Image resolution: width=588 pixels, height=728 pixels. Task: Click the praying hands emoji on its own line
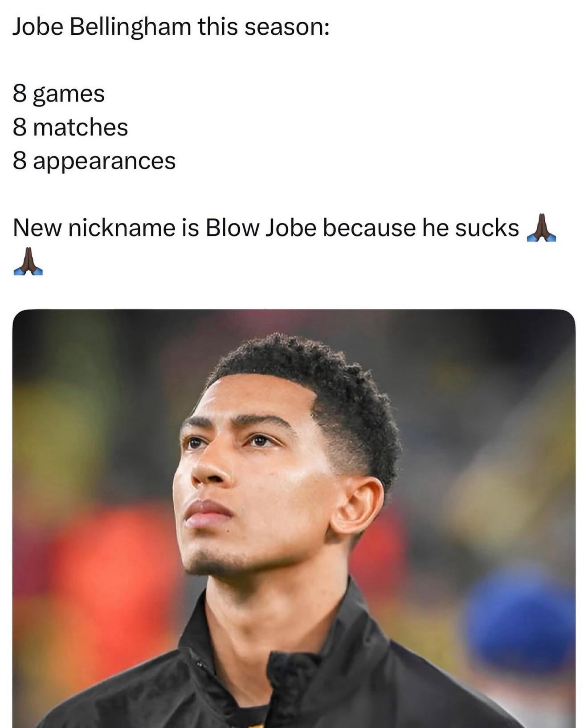pos(28,261)
